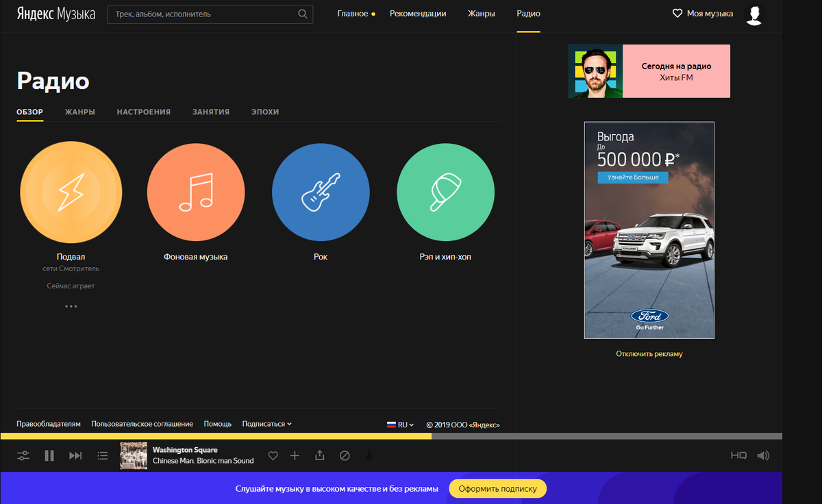
Task: Open the three-dot menu under Подвал
Action: point(71,306)
